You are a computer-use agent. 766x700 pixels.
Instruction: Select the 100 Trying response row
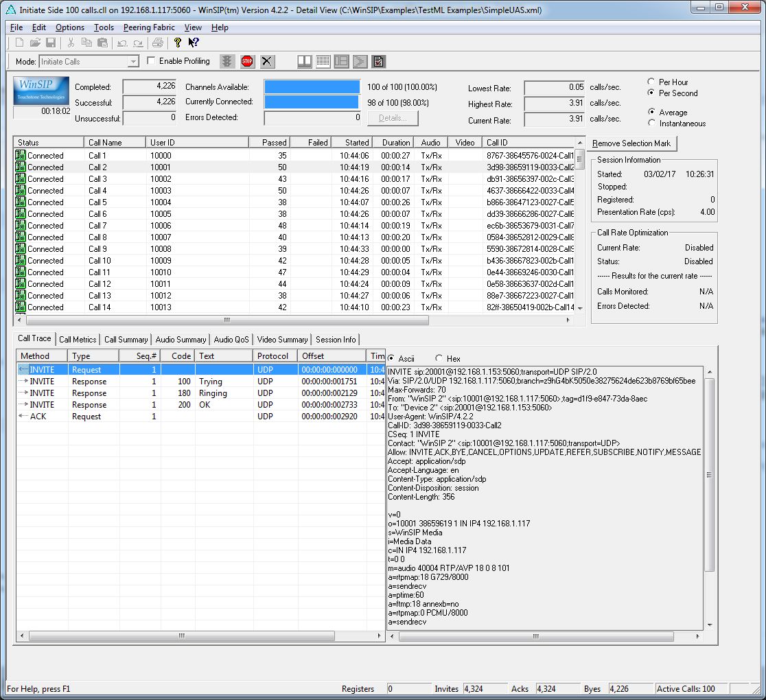click(x=201, y=382)
